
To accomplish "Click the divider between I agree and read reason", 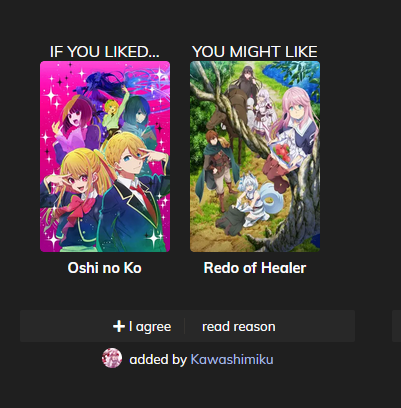I will coord(184,326).
